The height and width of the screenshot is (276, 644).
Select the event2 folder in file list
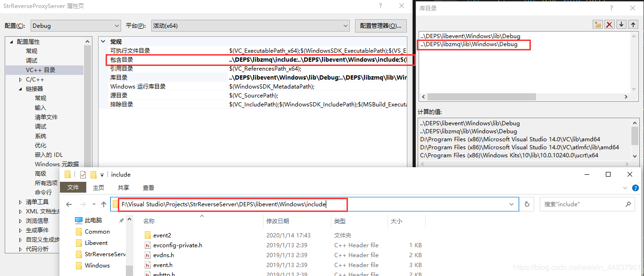click(162, 235)
